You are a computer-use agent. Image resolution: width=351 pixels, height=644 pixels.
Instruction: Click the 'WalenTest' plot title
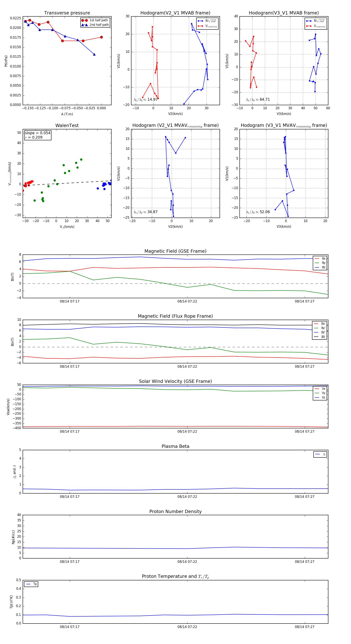[x=67, y=125]
